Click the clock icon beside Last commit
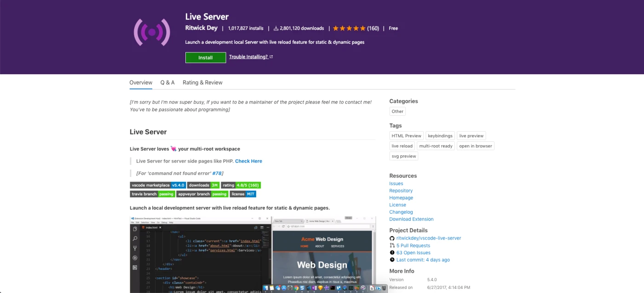644x293 pixels. tap(392, 260)
